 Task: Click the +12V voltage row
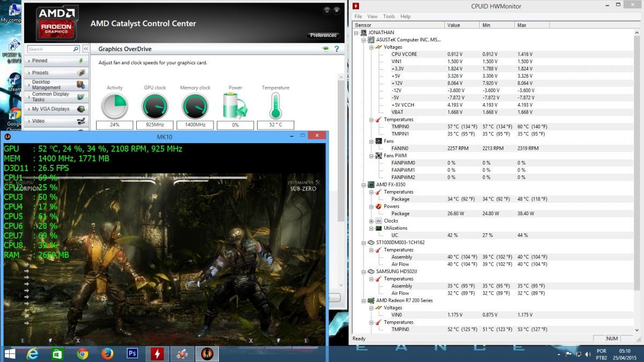pyautogui.click(x=494, y=83)
